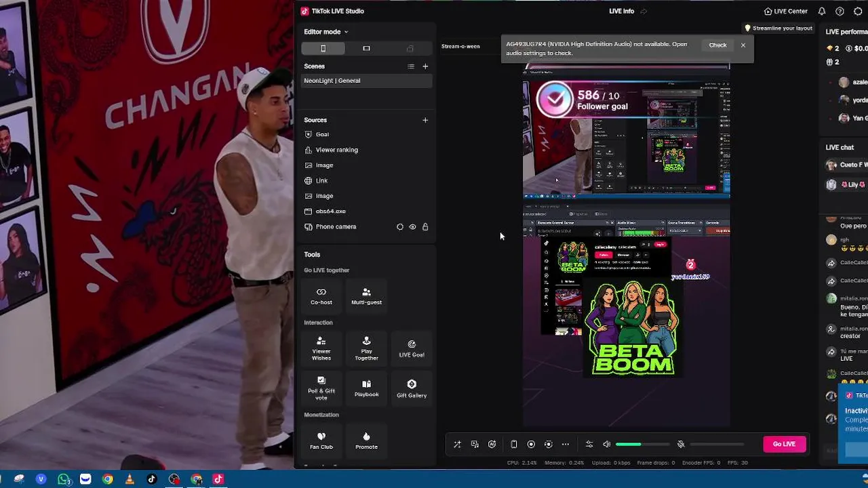Toggle the Phone camera lock
Screen dimensions: 868x488
click(425, 227)
